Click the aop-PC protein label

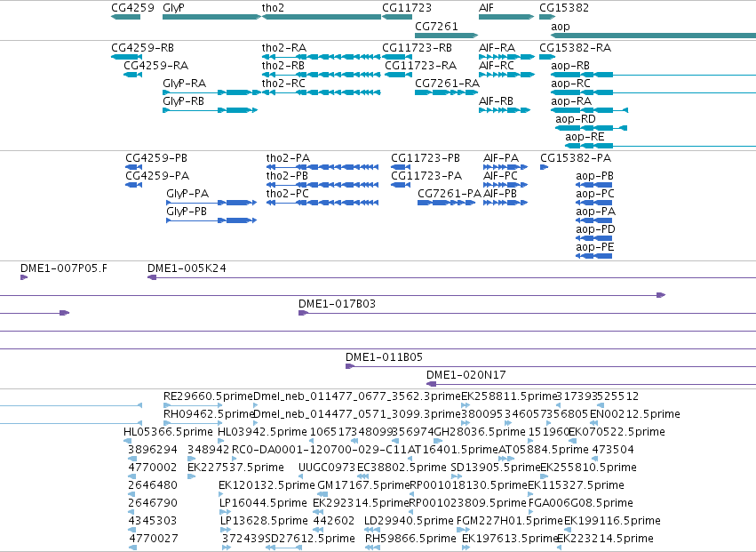point(595,194)
